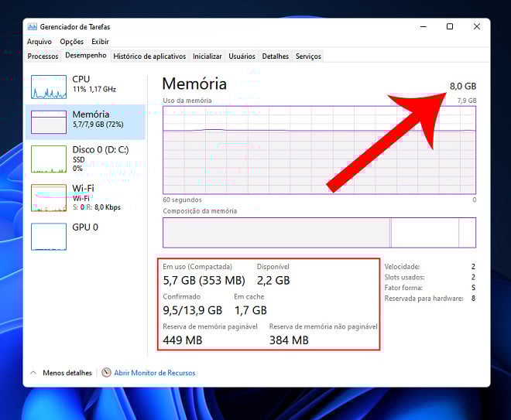The height and width of the screenshot is (420, 511).
Task: Maximize the Gerenciador de Tarefas window
Action: tap(450, 27)
